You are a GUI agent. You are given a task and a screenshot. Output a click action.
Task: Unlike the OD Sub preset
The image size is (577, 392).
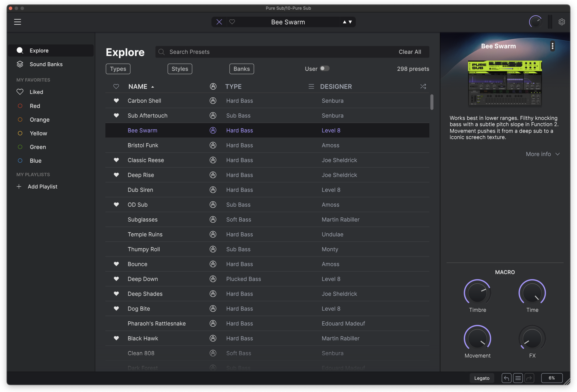pos(116,205)
